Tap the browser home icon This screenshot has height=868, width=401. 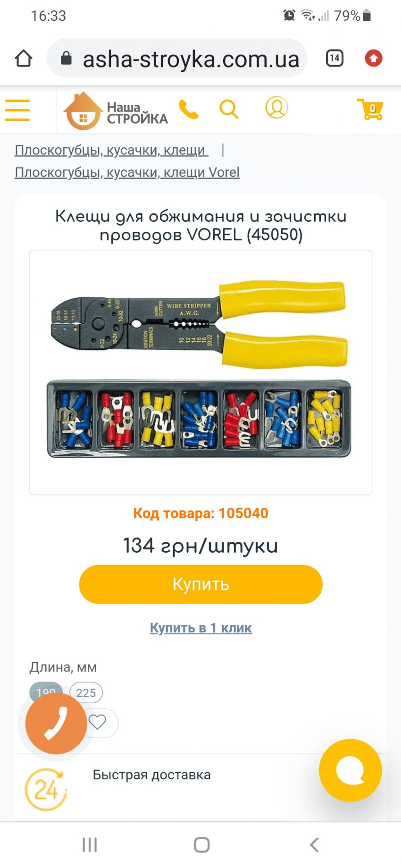tap(24, 59)
